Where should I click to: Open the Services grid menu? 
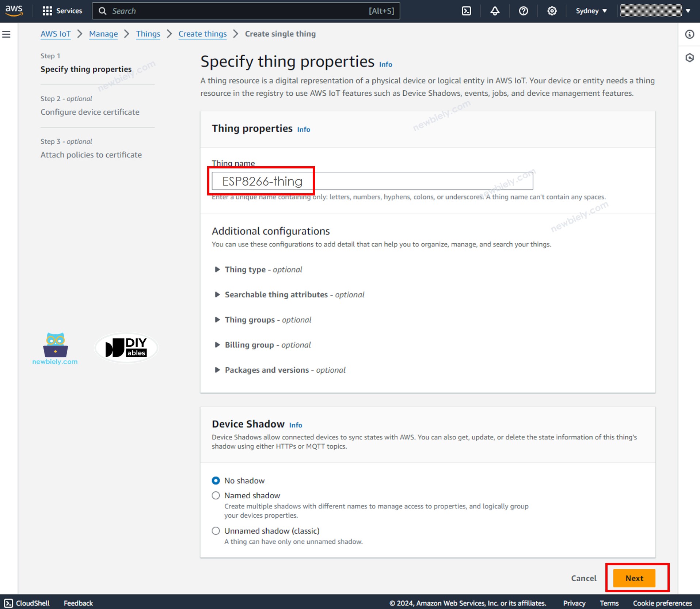pos(61,11)
